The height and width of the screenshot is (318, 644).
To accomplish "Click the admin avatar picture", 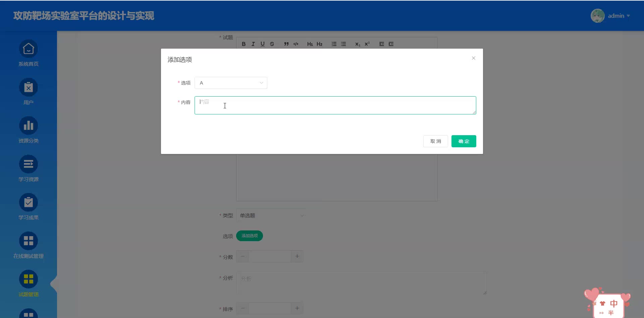I will (x=598, y=16).
